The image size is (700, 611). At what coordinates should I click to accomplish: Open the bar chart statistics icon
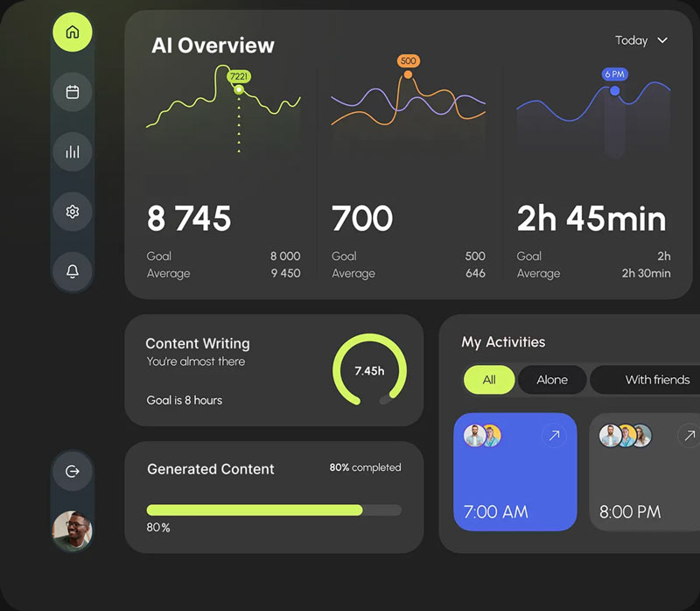[x=73, y=151]
